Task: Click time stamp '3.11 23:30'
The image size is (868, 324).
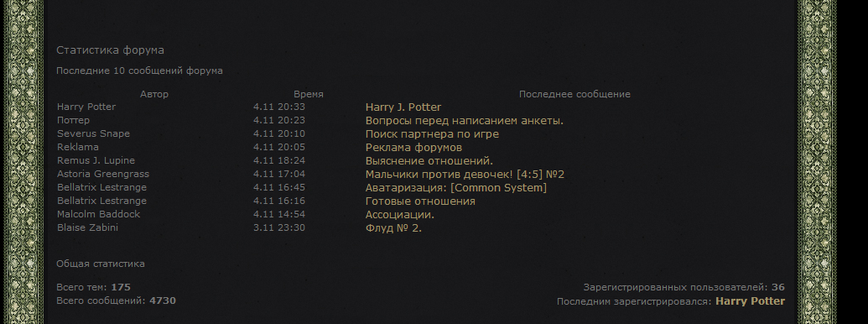Action: tap(279, 227)
